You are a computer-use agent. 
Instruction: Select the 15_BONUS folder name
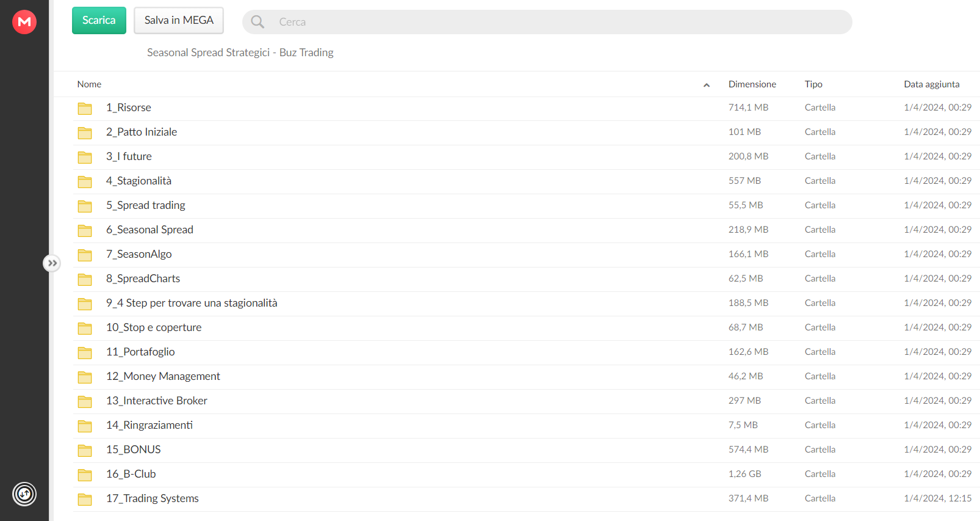pos(134,450)
